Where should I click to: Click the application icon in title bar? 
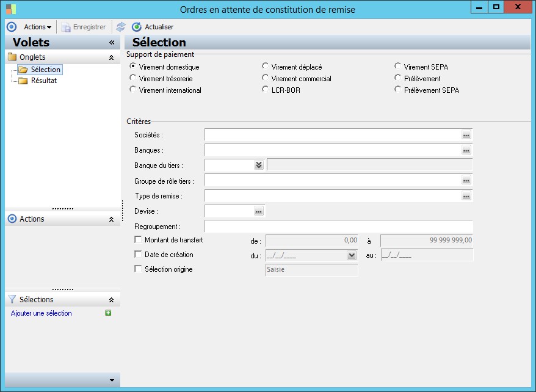11,9
